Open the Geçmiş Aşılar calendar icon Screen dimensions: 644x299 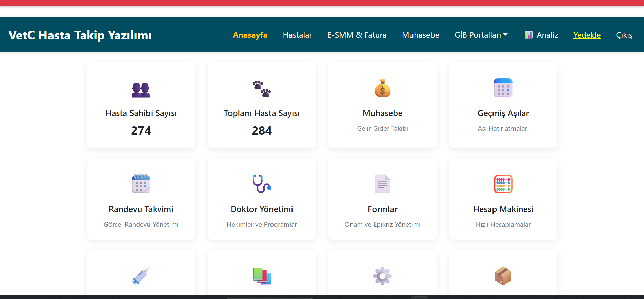(503, 88)
